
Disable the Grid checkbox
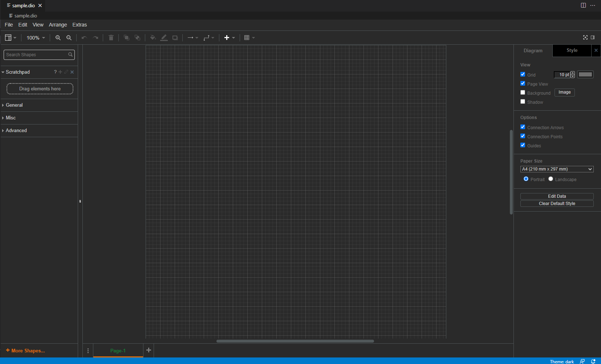[523, 74]
